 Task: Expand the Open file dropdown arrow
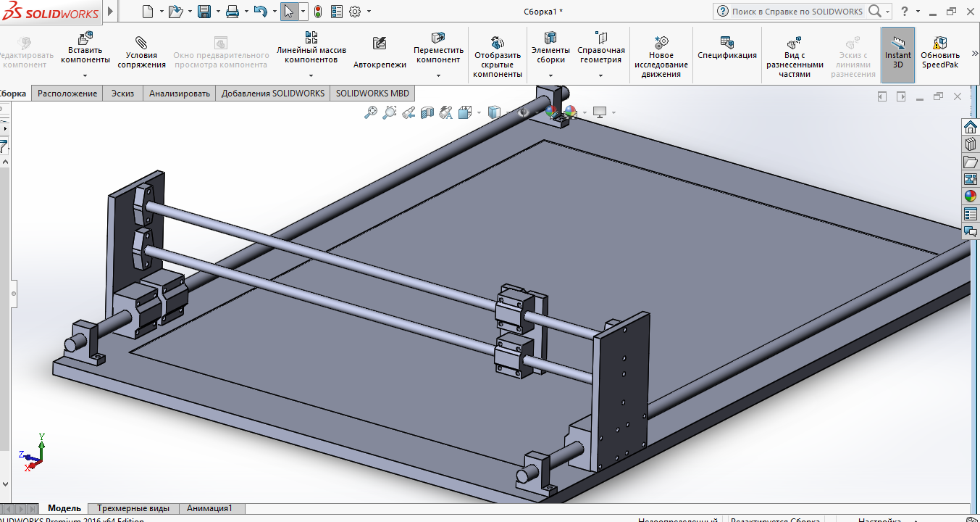click(x=190, y=12)
